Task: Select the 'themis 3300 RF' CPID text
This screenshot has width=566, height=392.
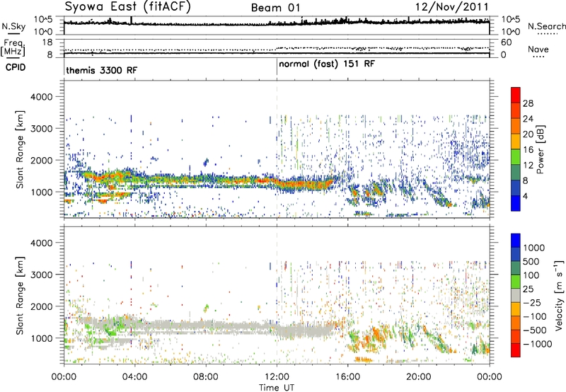Action: [101, 70]
